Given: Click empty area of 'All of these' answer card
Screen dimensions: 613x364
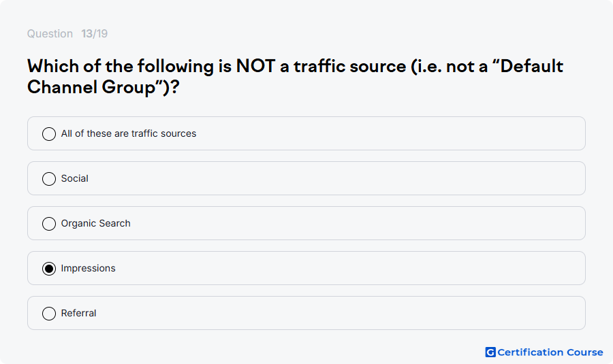Looking at the screenshot, I should pos(391,133).
